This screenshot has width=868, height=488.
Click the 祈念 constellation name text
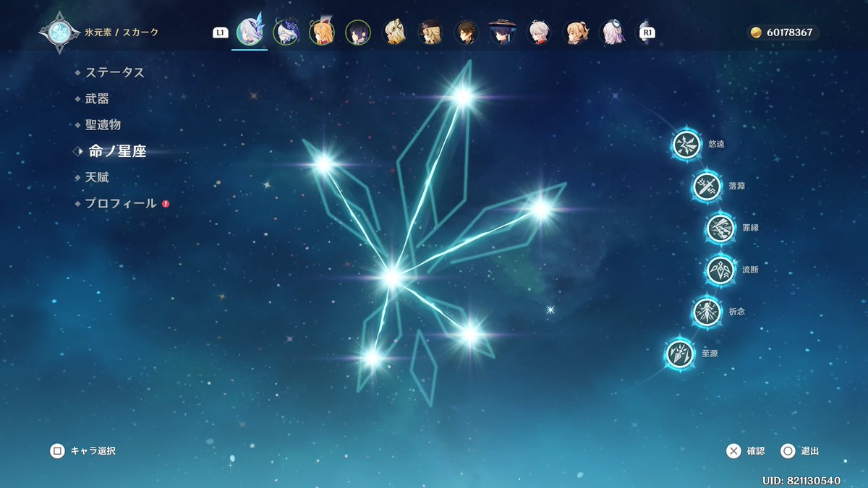[x=737, y=312]
